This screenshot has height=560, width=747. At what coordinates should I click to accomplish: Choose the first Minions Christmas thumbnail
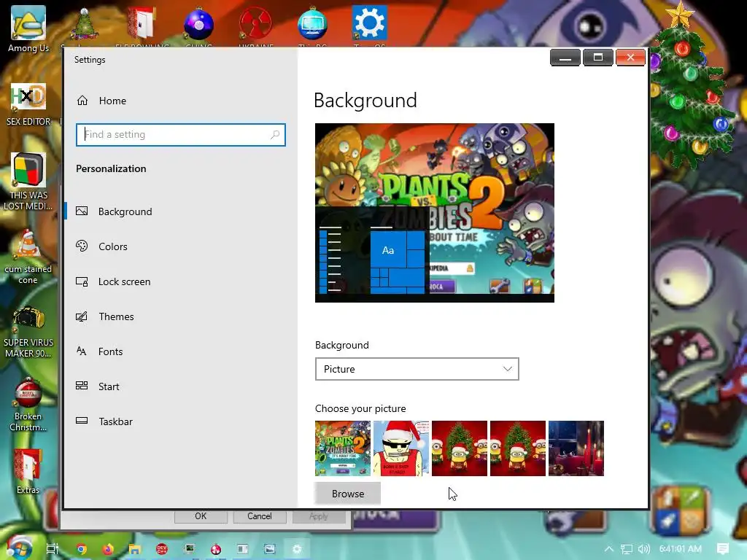point(460,448)
